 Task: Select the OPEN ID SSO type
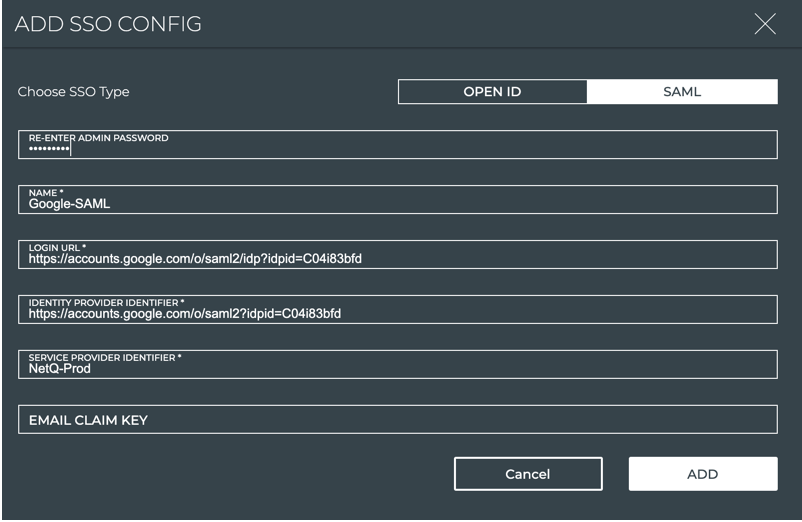point(492,92)
